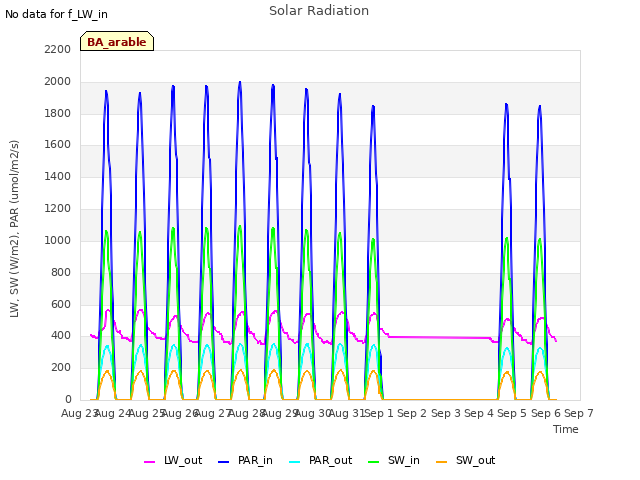The width and height of the screenshot is (640, 480).
Task: Click the 200 y-axis tick label
Action: [x=61, y=367]
